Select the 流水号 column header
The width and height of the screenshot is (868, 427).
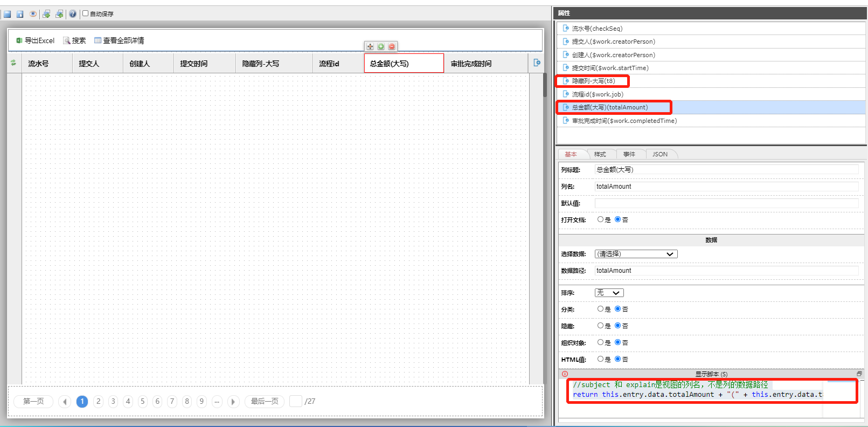(47, 63)
